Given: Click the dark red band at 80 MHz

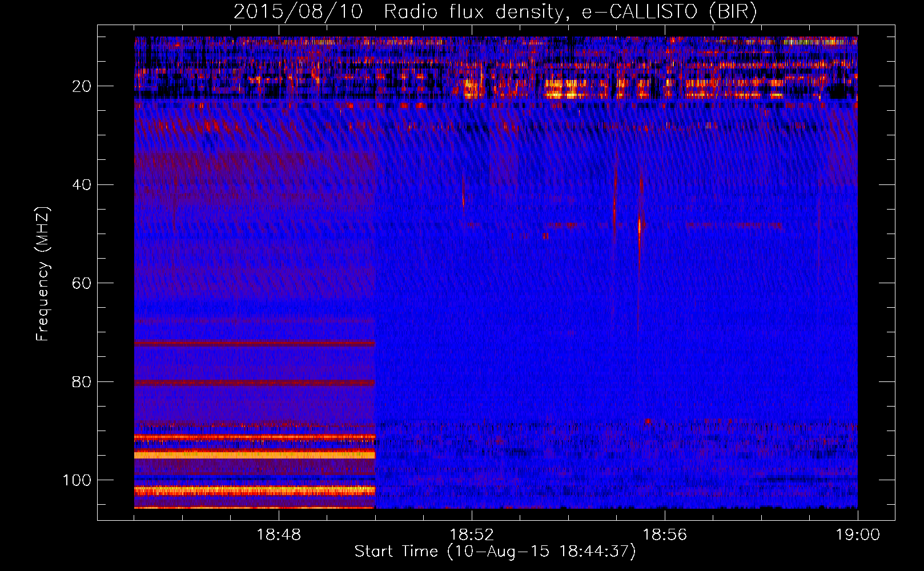Looking at the screenshot, I should click(x=254, y=383).
